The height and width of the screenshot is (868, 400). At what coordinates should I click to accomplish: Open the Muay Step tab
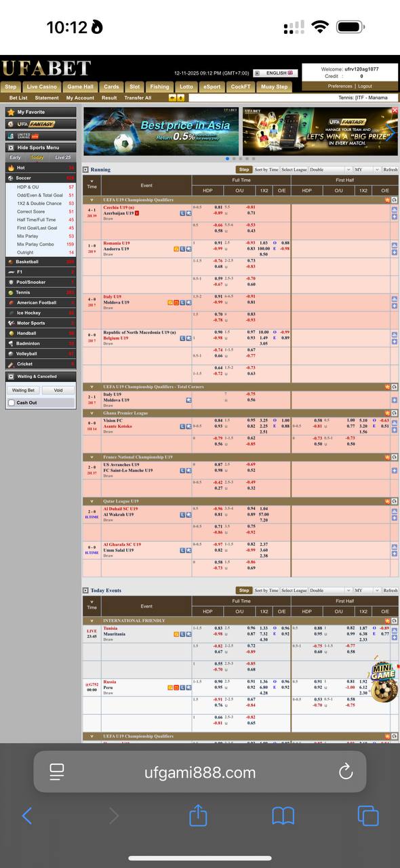pyautogui.click(x=275, y=87)
